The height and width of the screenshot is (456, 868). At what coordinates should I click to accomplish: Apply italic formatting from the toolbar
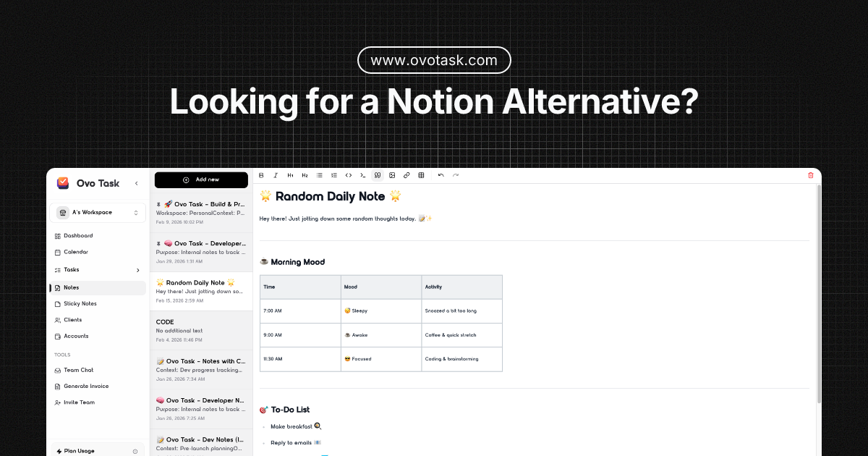pyautogui.click(x=275, y=175)
